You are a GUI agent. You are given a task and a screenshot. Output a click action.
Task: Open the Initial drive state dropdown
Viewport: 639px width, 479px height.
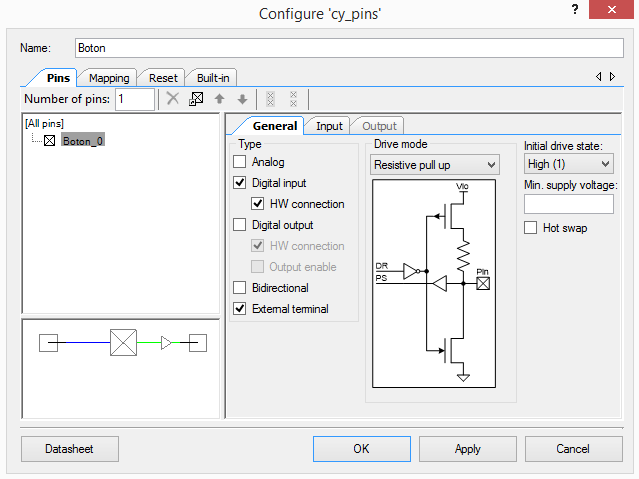(568, 163)
